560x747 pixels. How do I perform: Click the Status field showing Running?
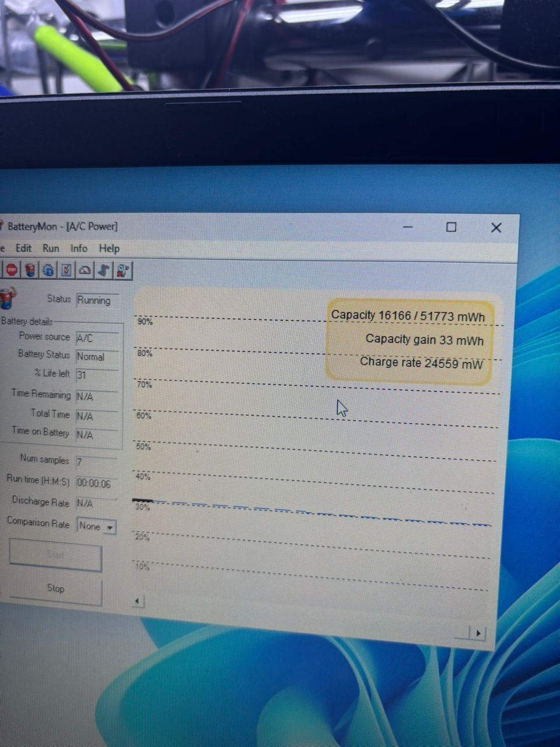(x=97, y=301)
